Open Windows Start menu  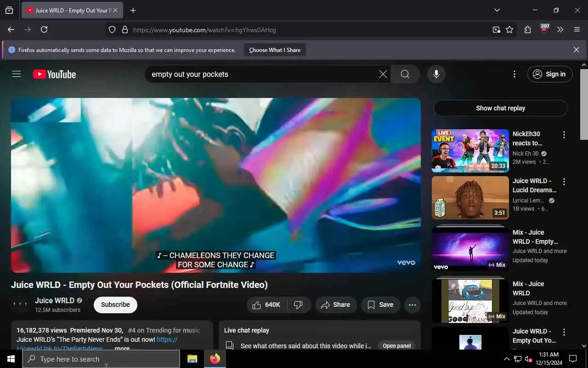[11, 359]
